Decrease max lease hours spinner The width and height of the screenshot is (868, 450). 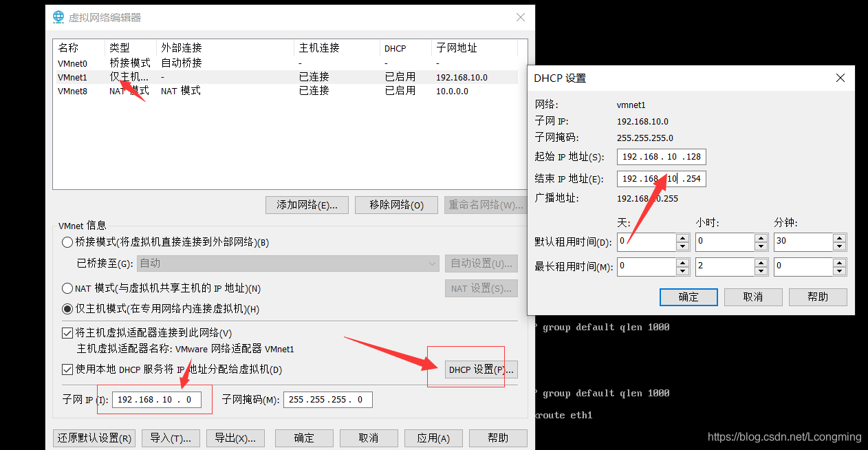click(x=761, y=270)
